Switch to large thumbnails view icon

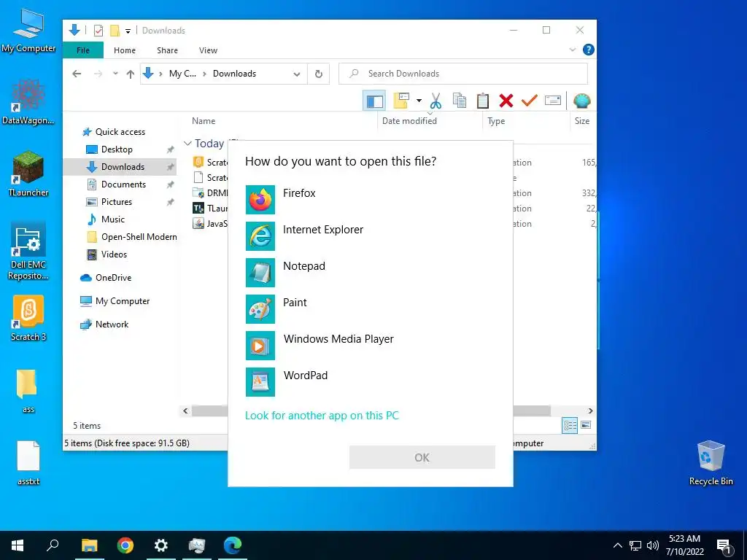click(x=586, y=425)
